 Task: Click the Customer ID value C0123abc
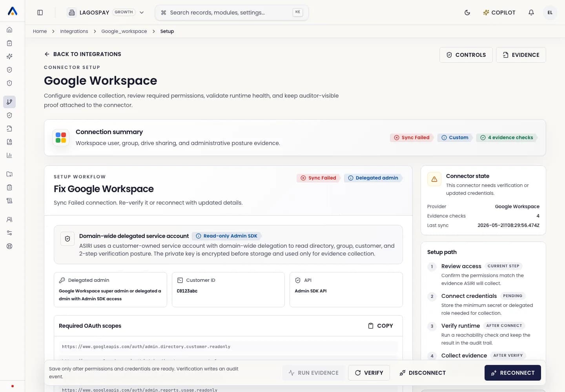[187, 291]
